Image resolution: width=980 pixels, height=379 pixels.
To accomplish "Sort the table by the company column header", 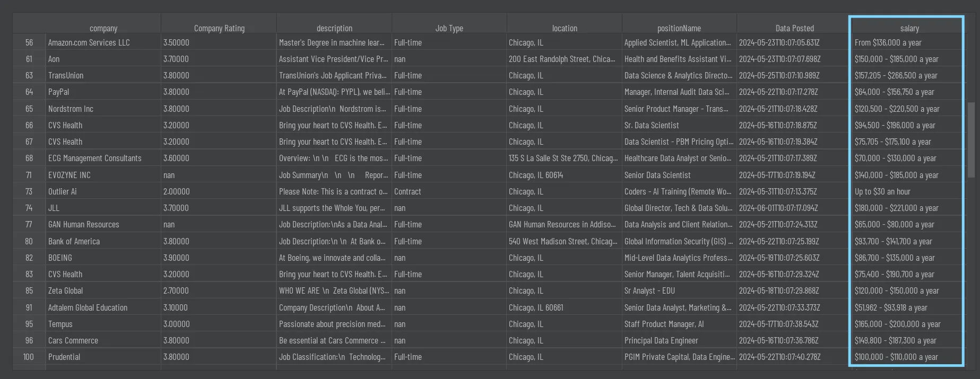I will pos(103,28).
